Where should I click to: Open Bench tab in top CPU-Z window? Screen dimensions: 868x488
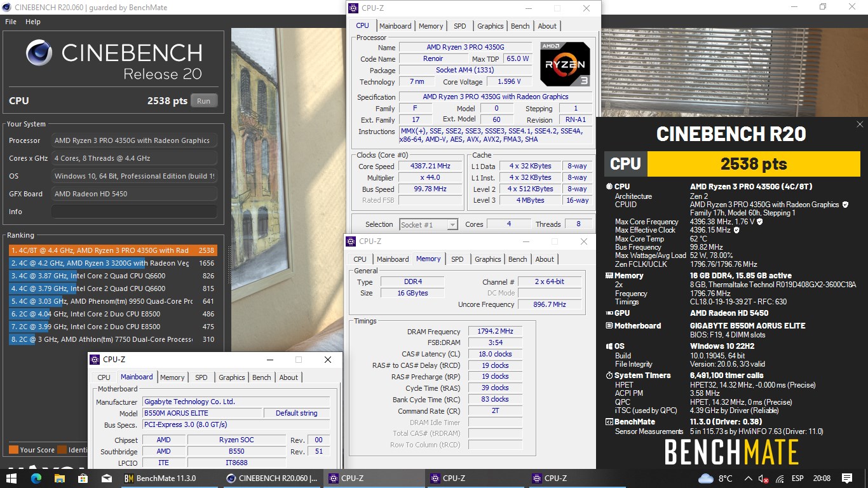pyautogui.click(x=520, y=26)
